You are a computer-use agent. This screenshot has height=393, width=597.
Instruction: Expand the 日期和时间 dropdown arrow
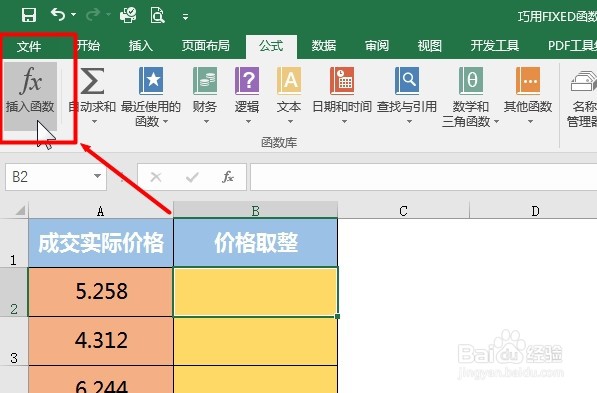344,122
